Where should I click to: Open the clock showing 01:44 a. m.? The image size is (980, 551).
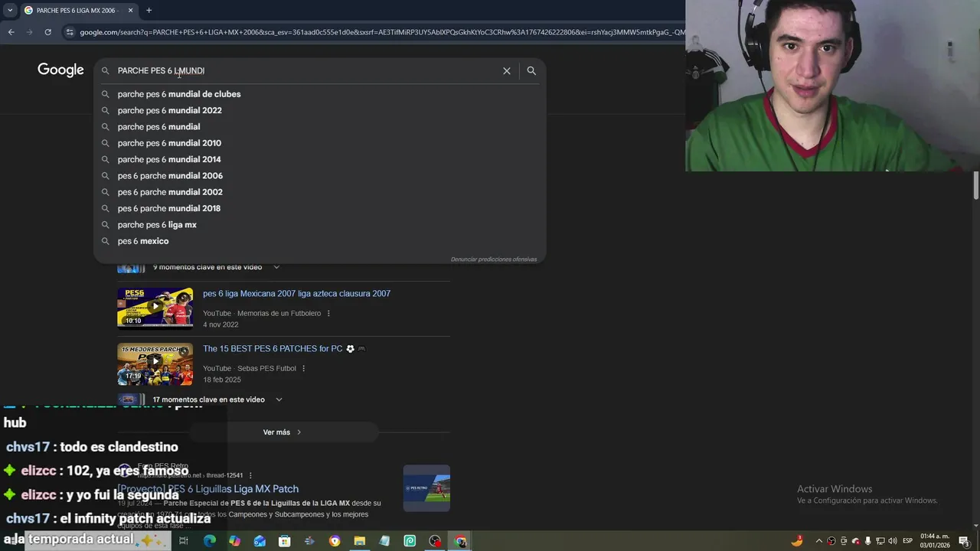click(935, 541)
